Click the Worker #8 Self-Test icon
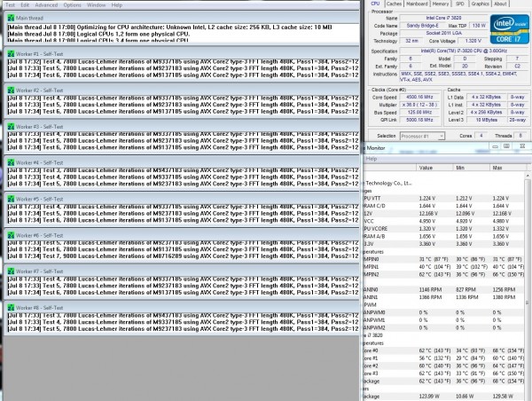The image size is (532, 401). click(11, 308)
